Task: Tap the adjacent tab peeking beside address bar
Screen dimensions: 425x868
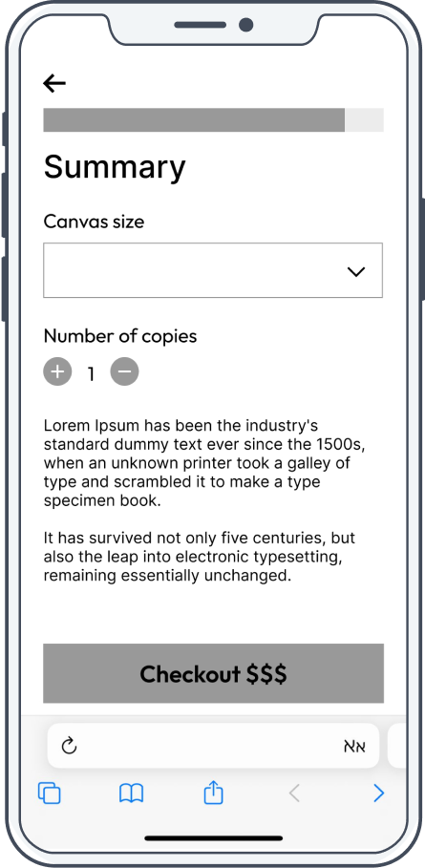Action: click(x=396, y=746)
